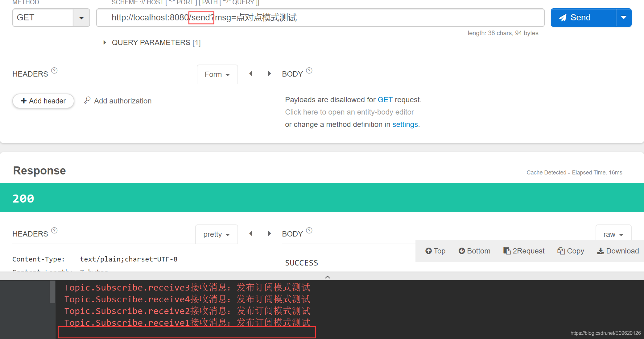The height and width of the screenshot is (339, 644).
Task: Send the request with Send button
Action: click(584, 18)
